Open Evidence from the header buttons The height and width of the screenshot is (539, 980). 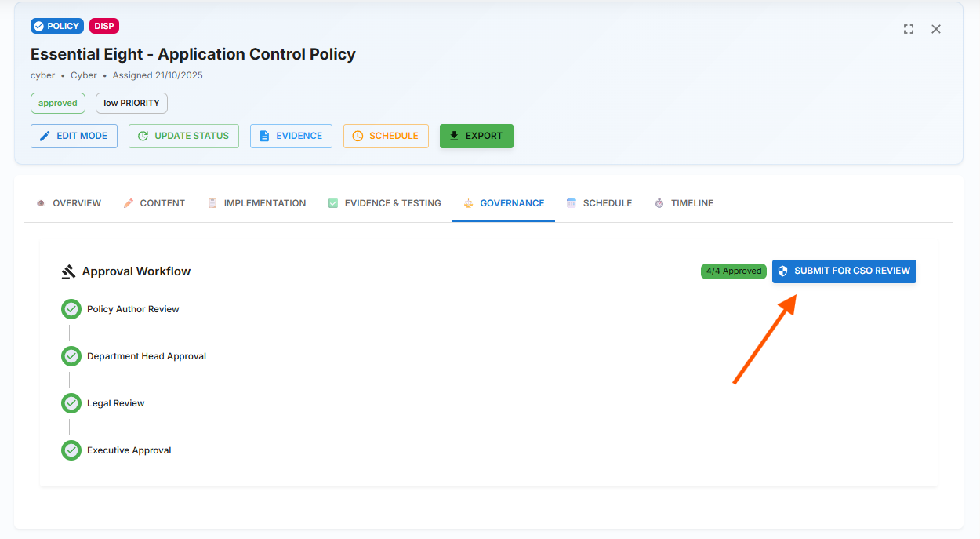pos(291,136)
